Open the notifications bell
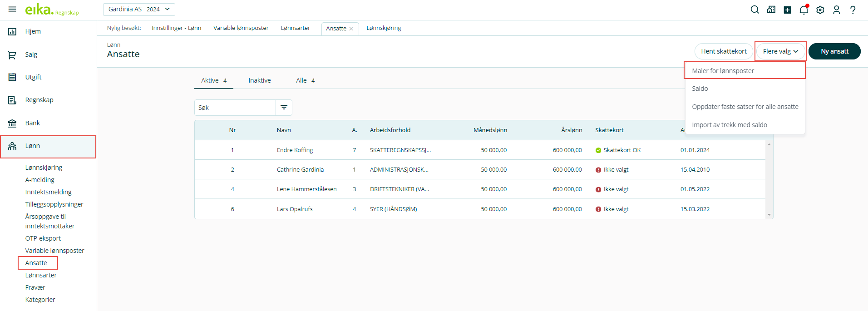Image resolution: width=868 pixels, height=311 pixels. point(804,10)
